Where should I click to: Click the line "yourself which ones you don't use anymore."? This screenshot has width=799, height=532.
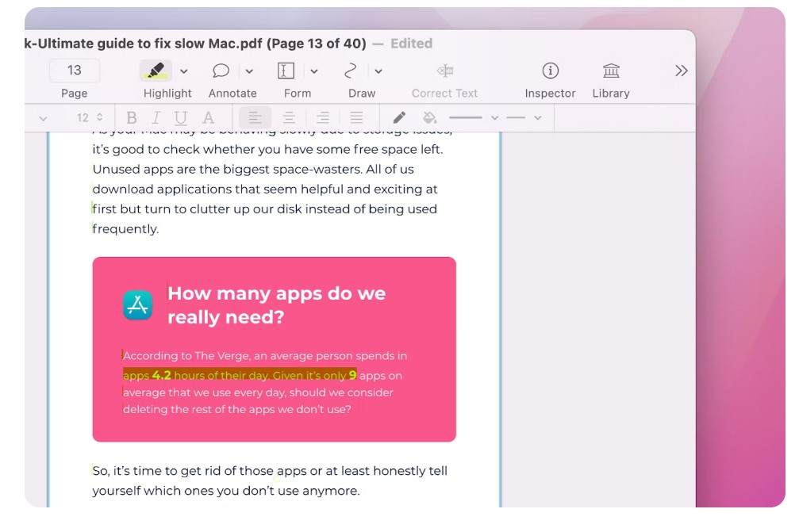tap(226, 491)
